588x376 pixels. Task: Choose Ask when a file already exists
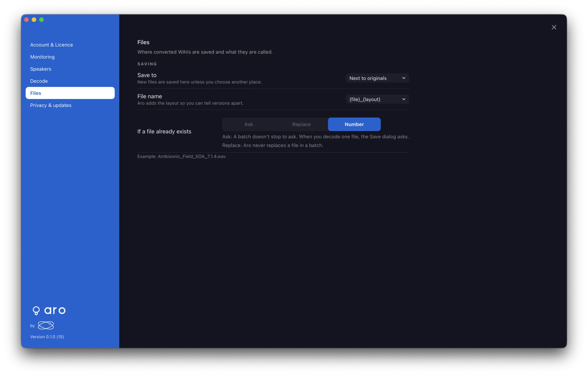pyautogui.click(x=249, y=124)
